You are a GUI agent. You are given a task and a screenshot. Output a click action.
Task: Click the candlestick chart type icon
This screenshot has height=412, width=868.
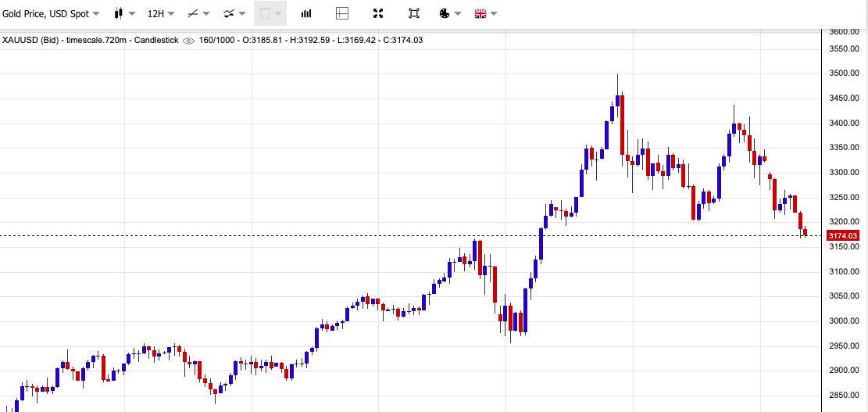pyautogui.click(x=119, y=13)
